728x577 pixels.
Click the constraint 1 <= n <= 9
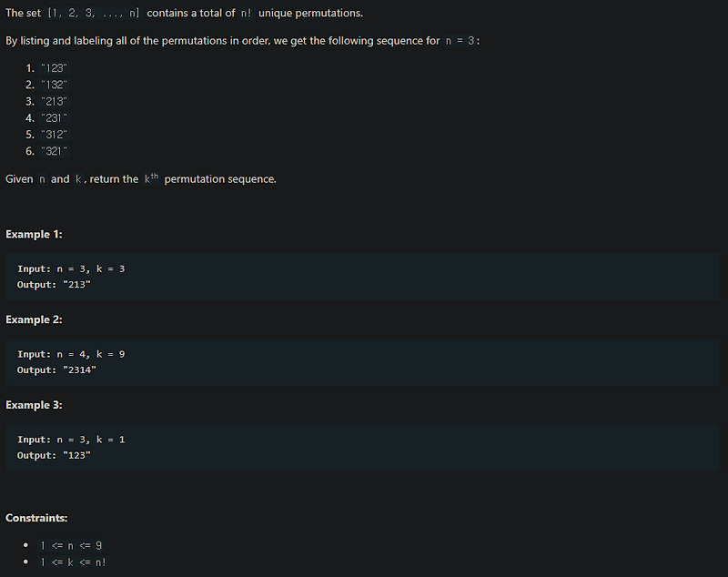coord(71,545)
